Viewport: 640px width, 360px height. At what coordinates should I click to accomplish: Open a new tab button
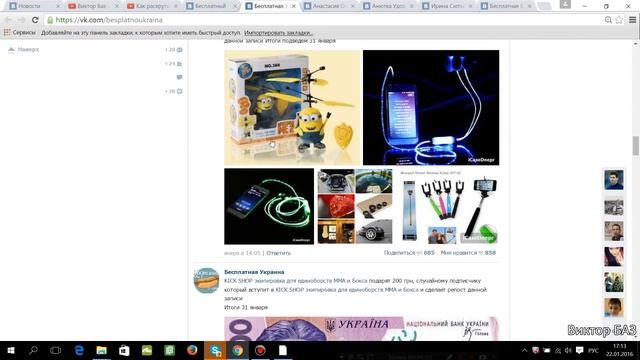coord(544,6)
